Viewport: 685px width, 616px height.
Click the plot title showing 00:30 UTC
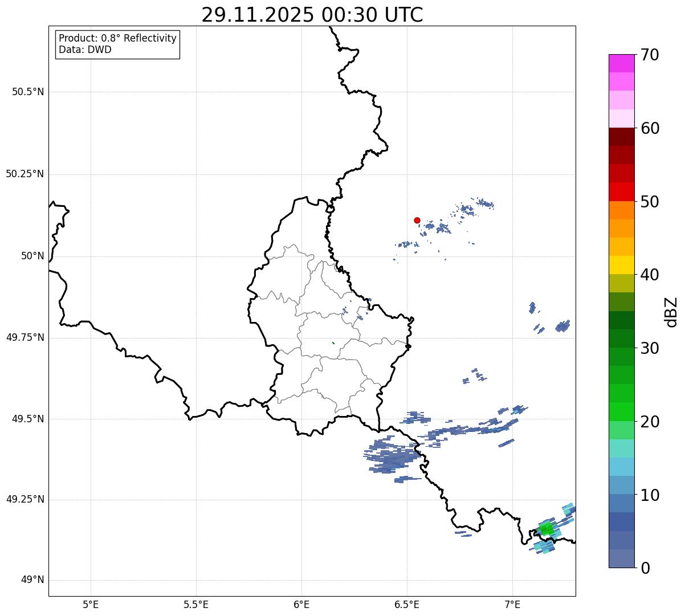312,15
